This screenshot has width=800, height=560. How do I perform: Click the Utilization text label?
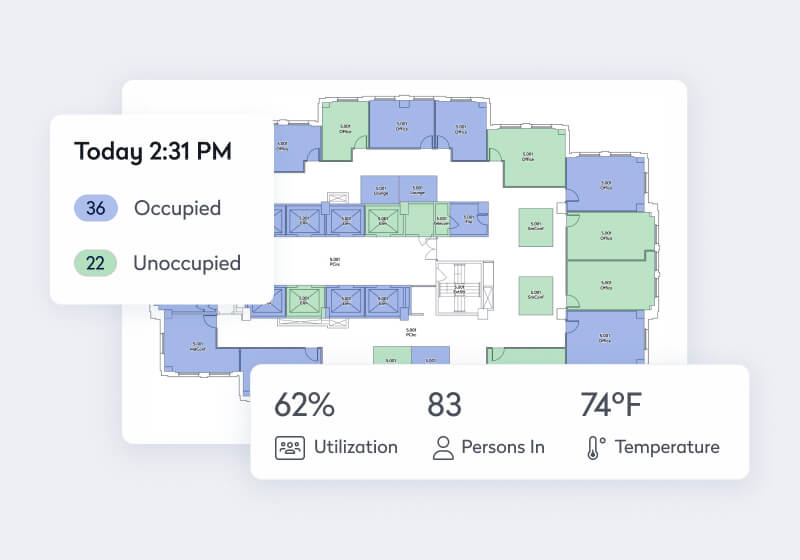(355, 447)
